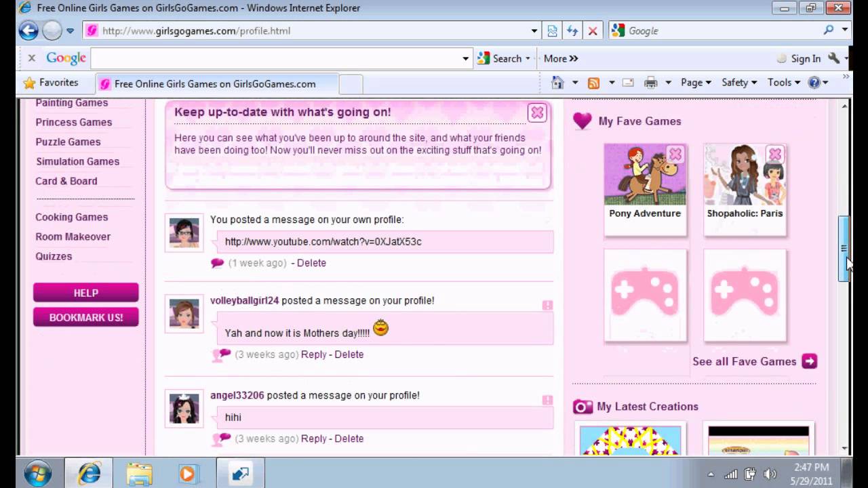Open the Print dropdown arrow
Viewport: 868px width, 488px height.
[x=668, y=83]
